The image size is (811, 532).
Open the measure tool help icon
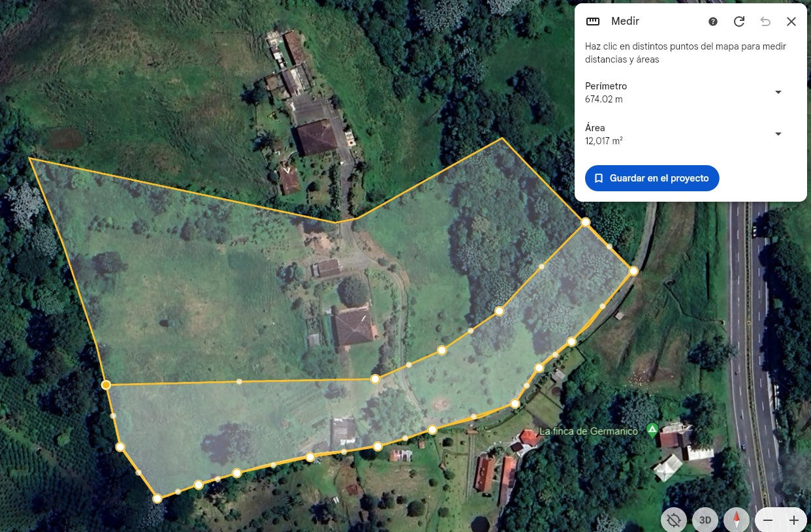pyautogui.click(x=713, y=22)
